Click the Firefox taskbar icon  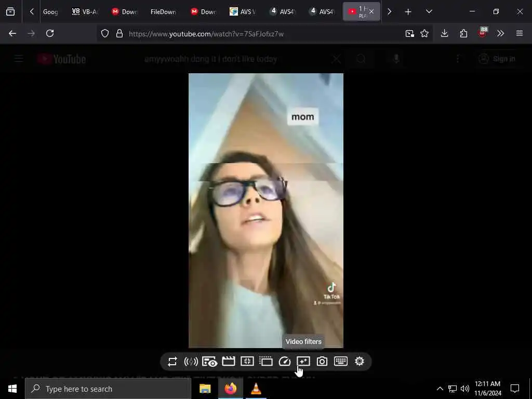[x=230, y=389]
